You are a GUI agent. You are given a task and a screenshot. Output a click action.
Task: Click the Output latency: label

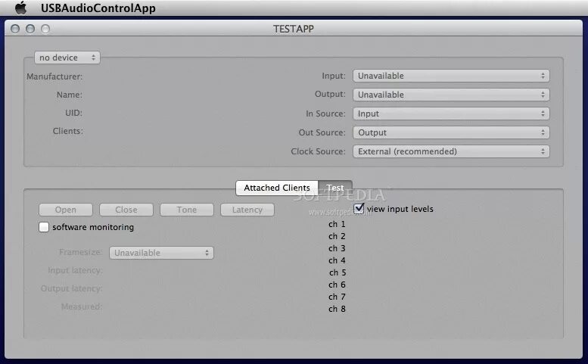pyautogui.click(x=71, y=288)
